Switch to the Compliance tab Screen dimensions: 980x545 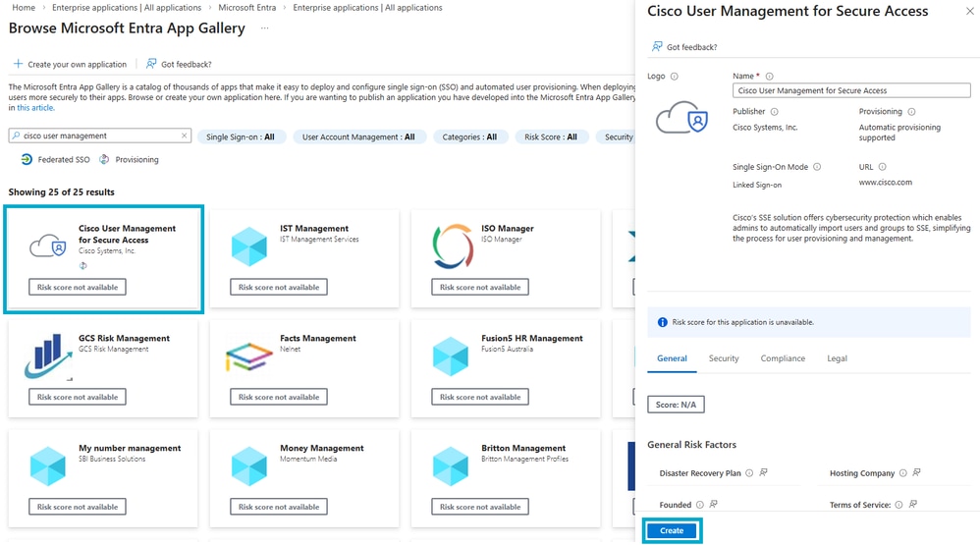[783, 358]
